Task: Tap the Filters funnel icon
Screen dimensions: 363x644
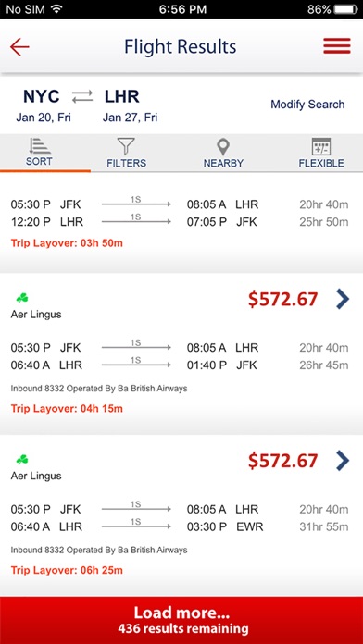Action: coord(126,146)
